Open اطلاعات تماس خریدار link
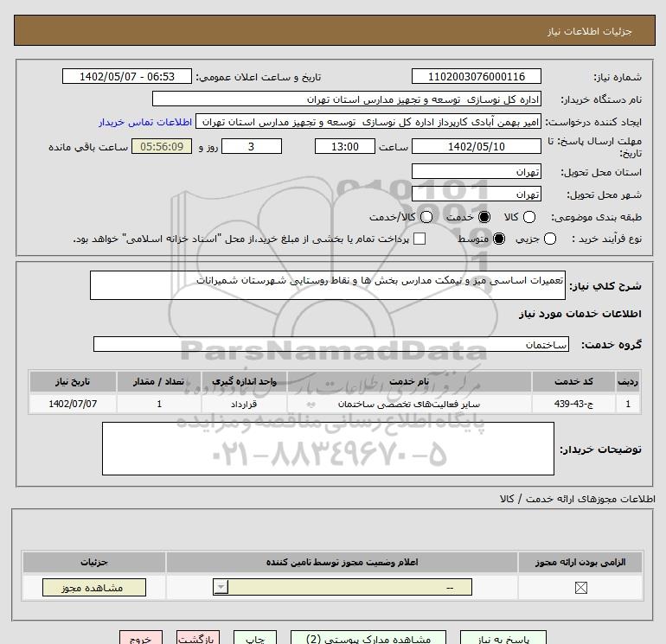 click(145, 122)
